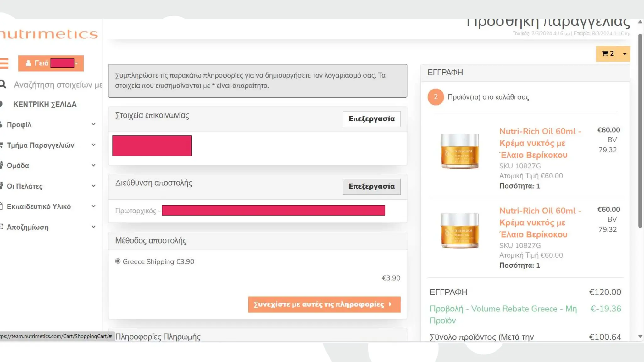Click the Αναζήτηση στοιχείων search field
Screen dimensions: 644x362
coord(58,85)
